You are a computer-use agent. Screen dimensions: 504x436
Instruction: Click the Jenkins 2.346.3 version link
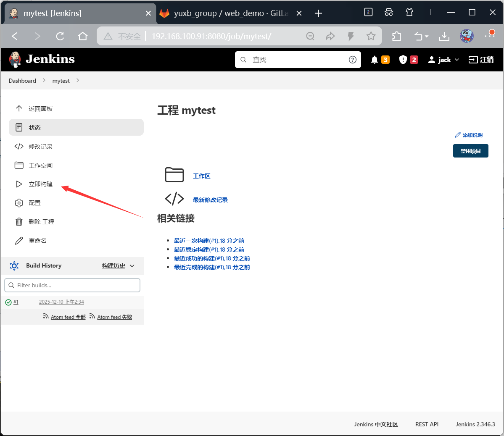(x=475, y=424)
